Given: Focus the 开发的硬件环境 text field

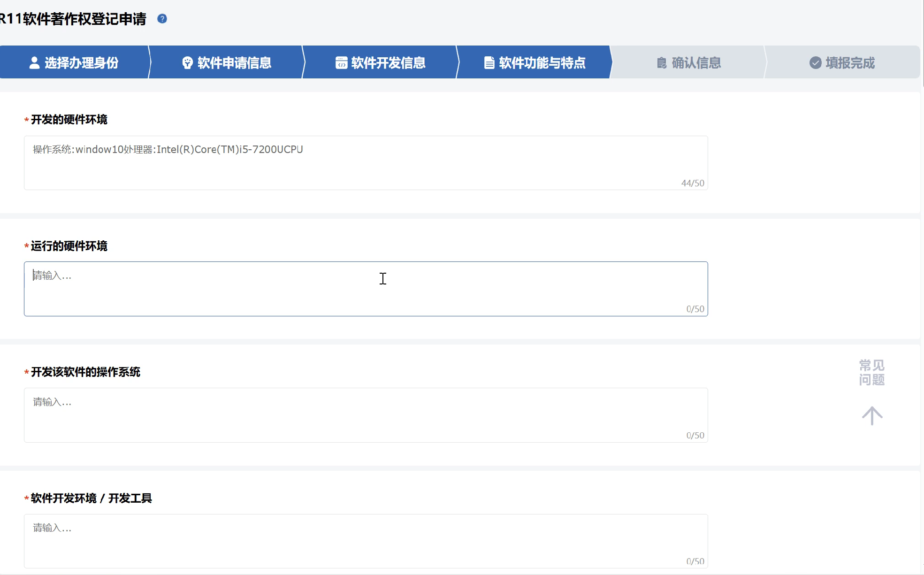Looking at the screenshot, I should click(366, 163).
